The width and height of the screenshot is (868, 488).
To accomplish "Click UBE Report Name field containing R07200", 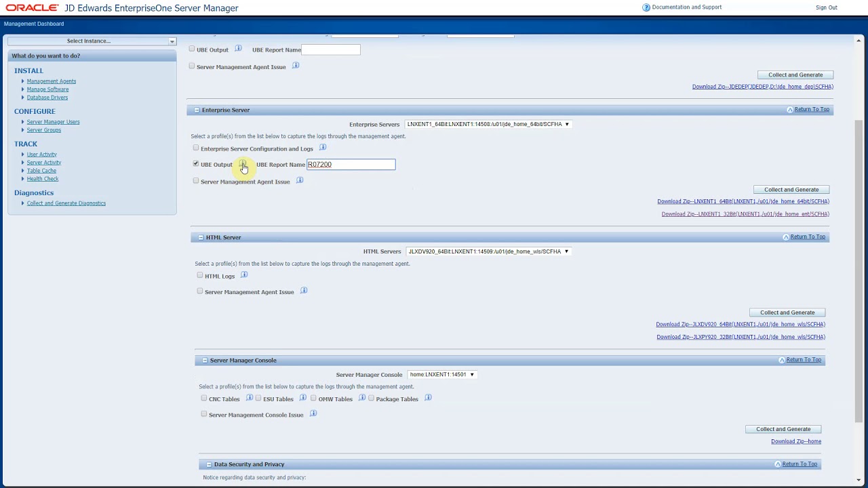I will tap(351, 165).
